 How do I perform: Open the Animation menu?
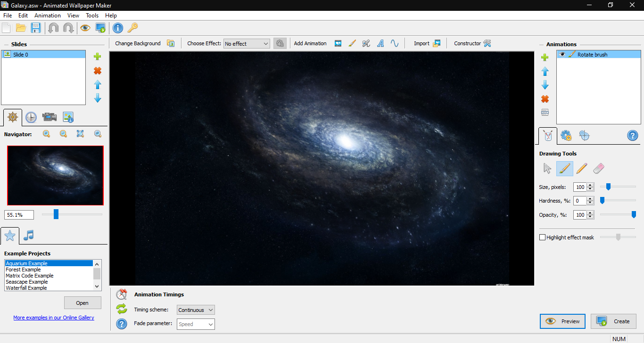point(47,15)
